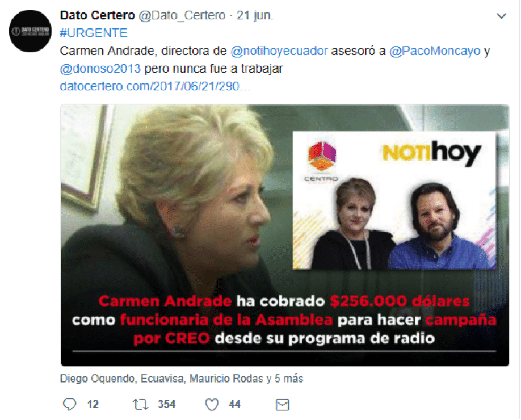Click the tagged people list below the image

tap(182, 379)
